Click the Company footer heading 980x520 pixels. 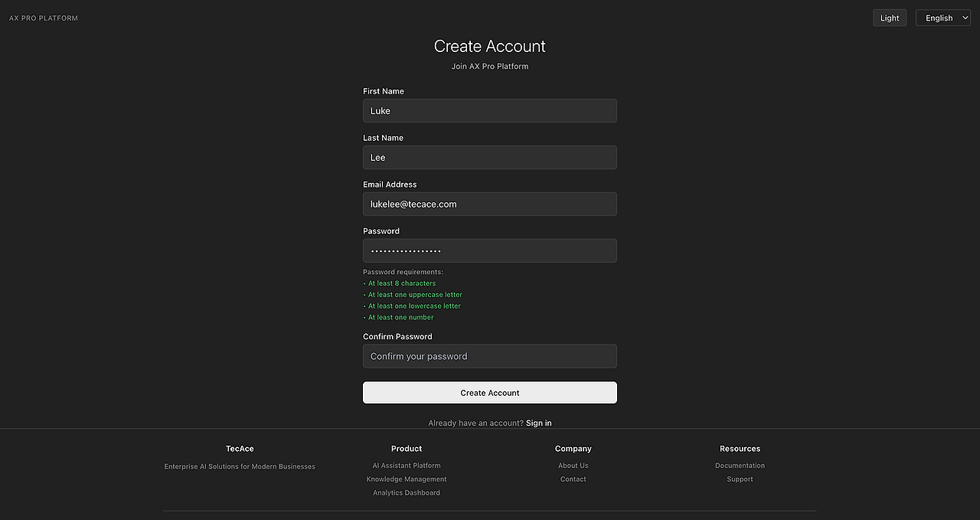(x=573, y=449)
